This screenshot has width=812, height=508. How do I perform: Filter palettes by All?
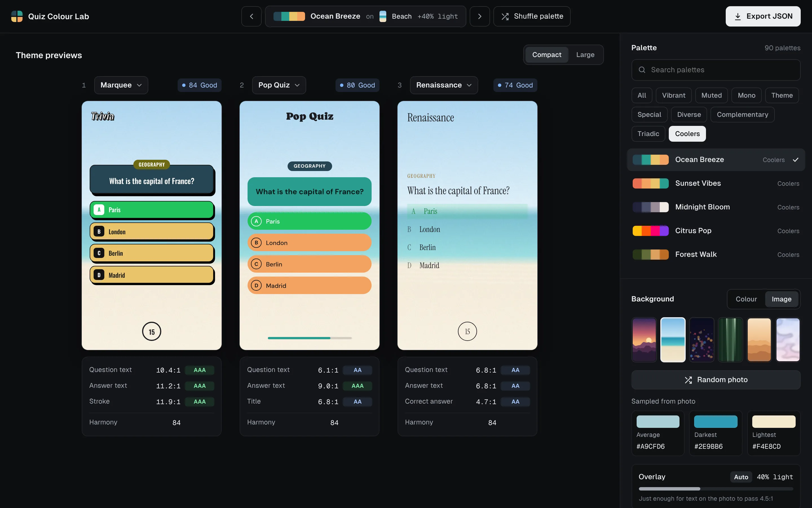pos(641,95)
